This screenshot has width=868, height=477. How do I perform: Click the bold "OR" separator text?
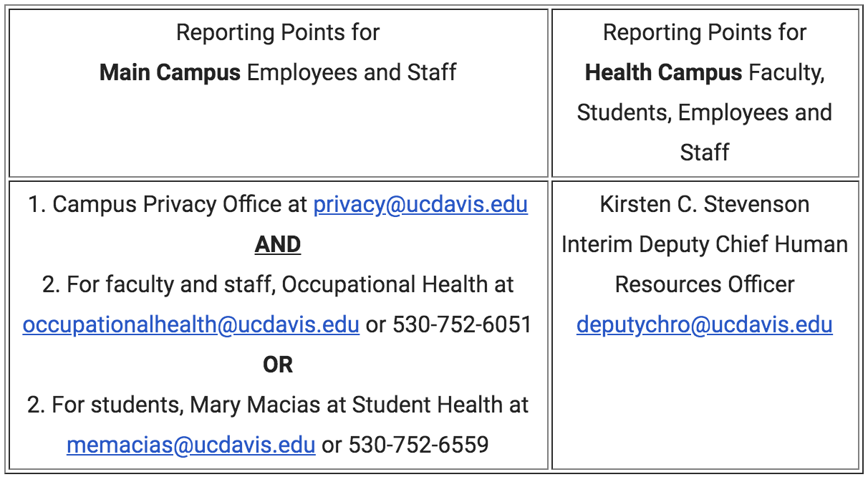(x=278, y=365)
